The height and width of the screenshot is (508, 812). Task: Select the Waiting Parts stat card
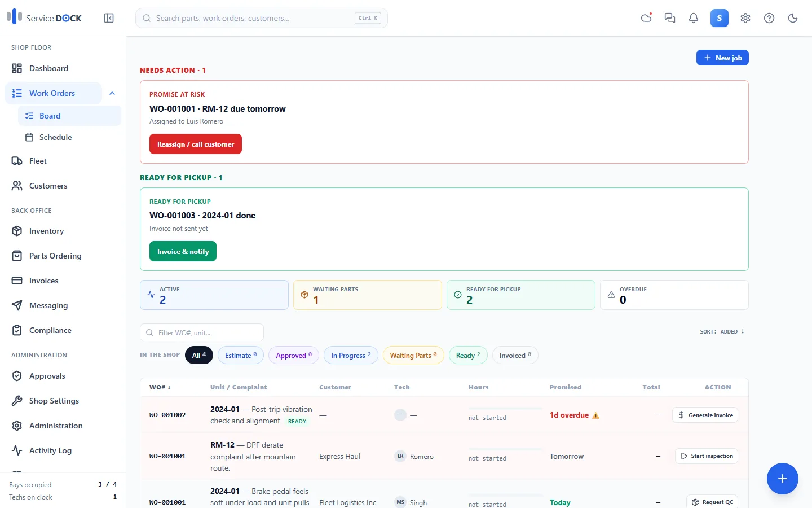pyautogui.click(x=368, y=295)
